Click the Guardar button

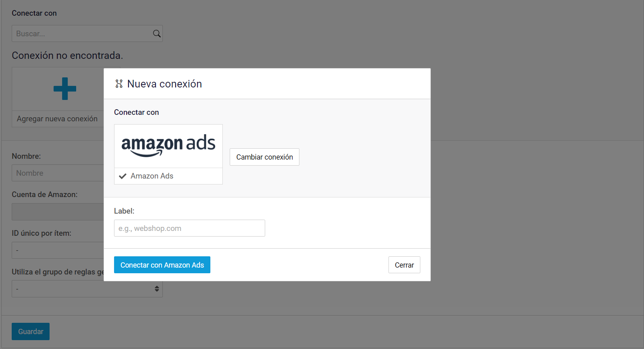[31, 331]
